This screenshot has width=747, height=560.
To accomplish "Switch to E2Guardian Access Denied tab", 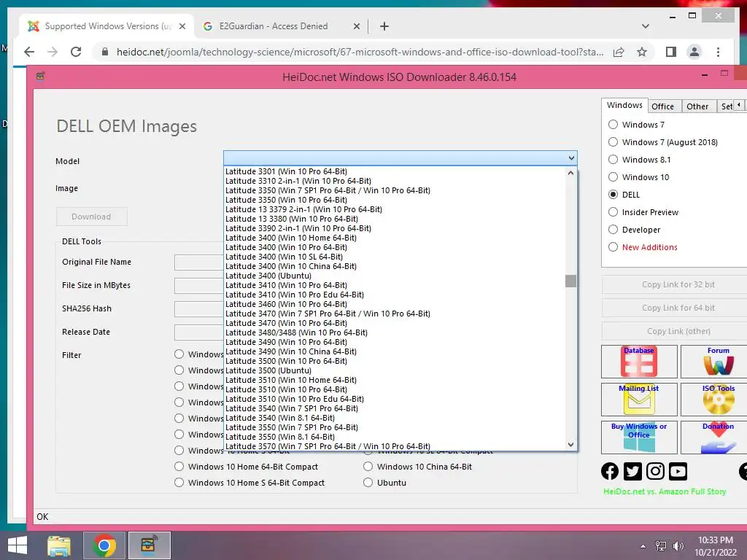I will click(281, 26).
